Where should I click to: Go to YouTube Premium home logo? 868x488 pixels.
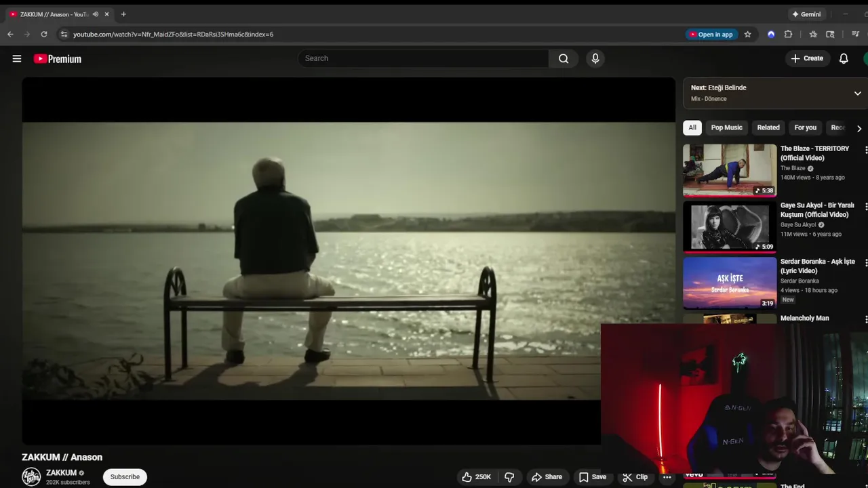pyautogui.click(x=58, y=59)
